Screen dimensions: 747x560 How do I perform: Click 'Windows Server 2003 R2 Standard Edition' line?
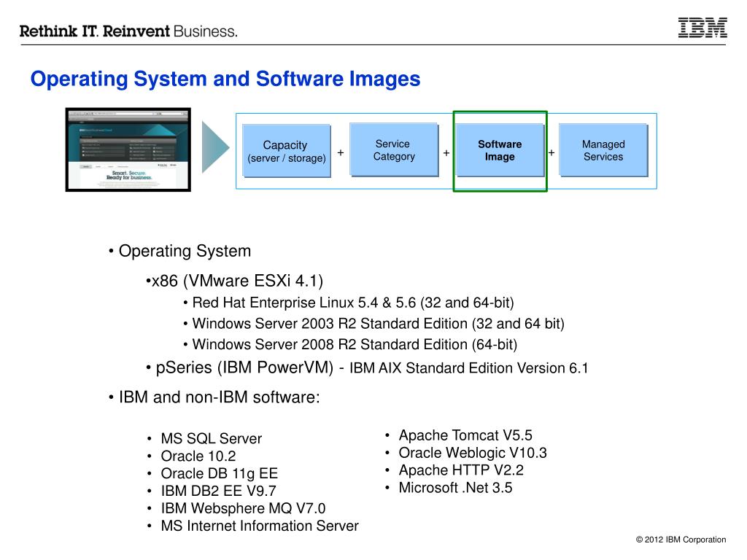click(379, 324)
